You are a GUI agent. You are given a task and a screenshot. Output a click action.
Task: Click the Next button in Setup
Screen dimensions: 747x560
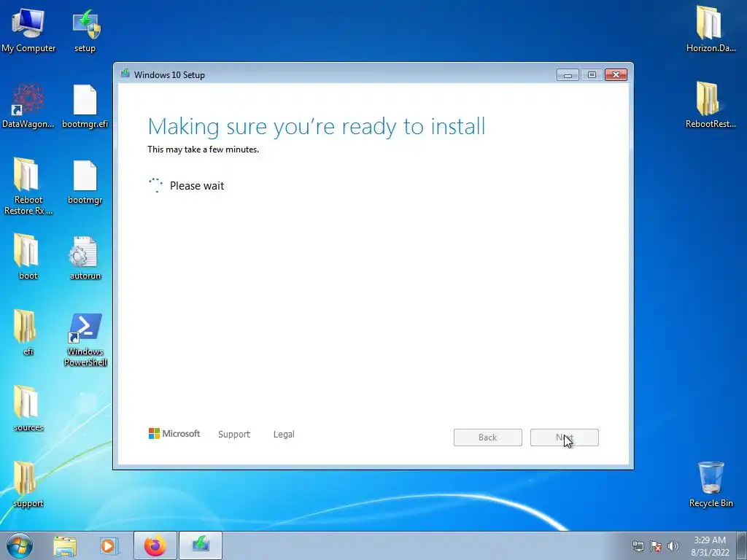[565, 437]
